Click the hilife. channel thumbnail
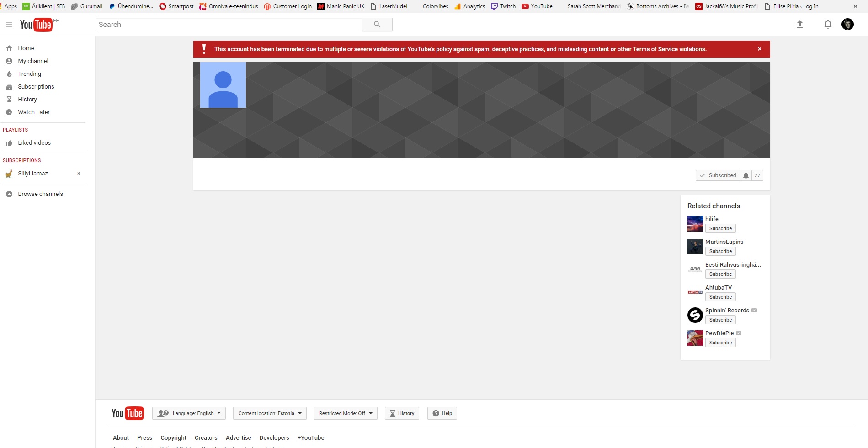 695,224
